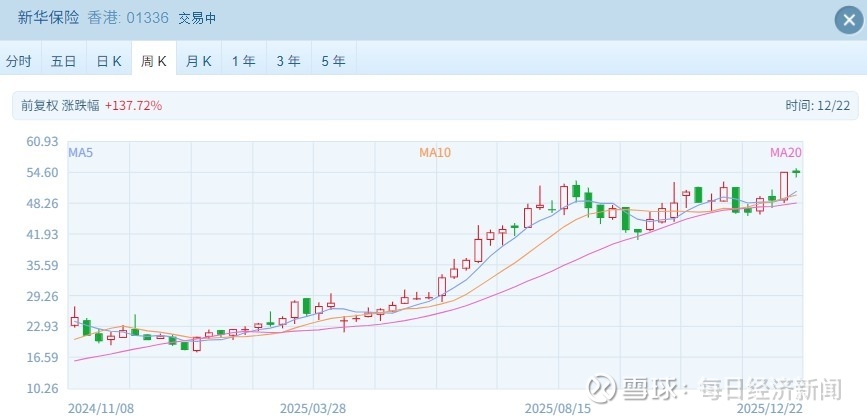Click the MA20 legend label

pos(786,153)
